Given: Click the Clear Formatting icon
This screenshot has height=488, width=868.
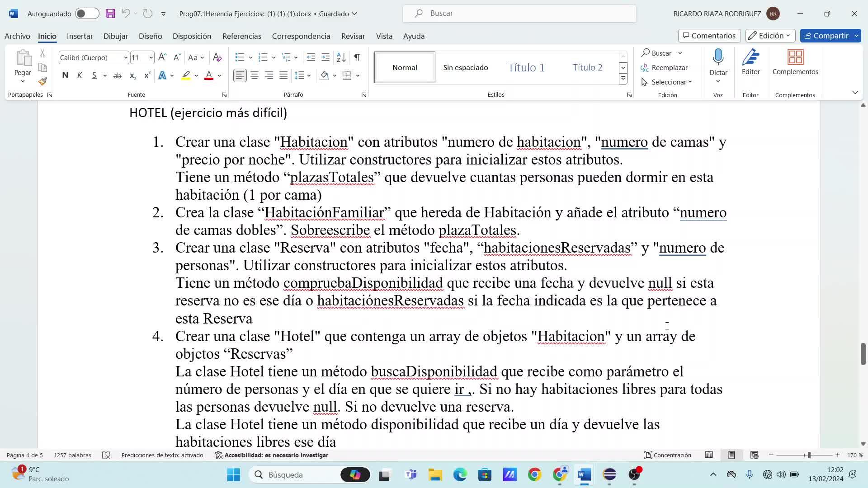Looking at the screenshot, I should click(x=217, y=57).
